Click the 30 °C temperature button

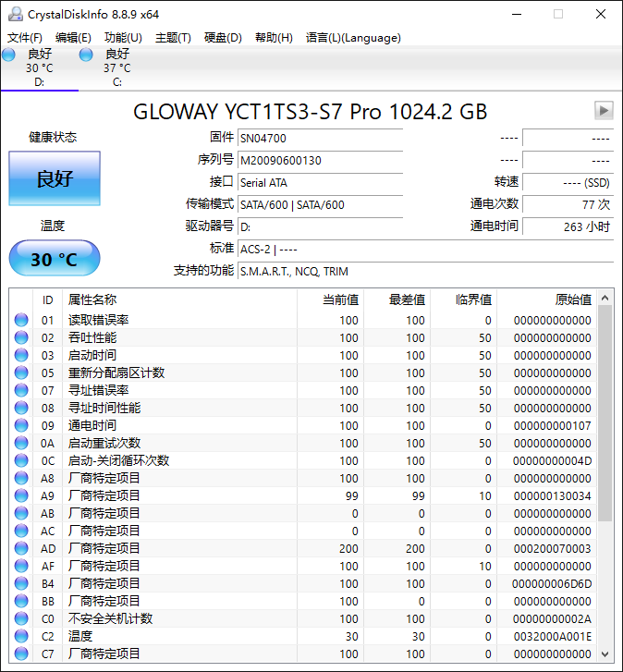click(55, 259)
